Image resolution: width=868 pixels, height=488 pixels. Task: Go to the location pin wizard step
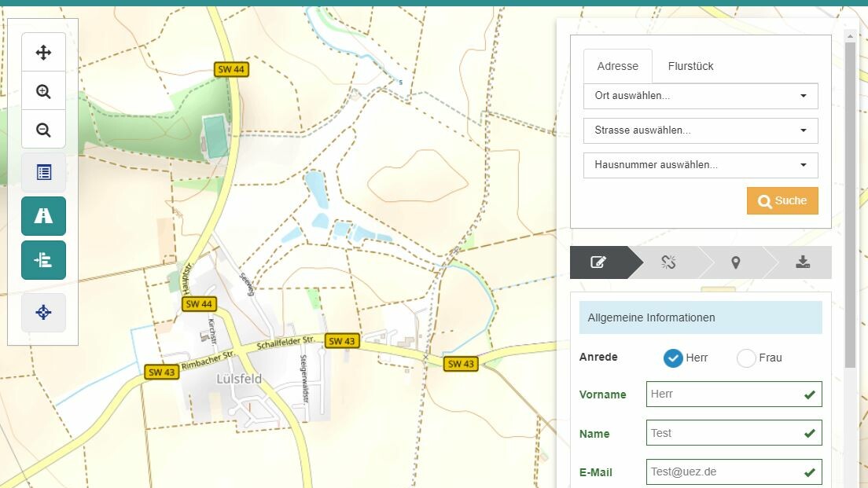735,262
